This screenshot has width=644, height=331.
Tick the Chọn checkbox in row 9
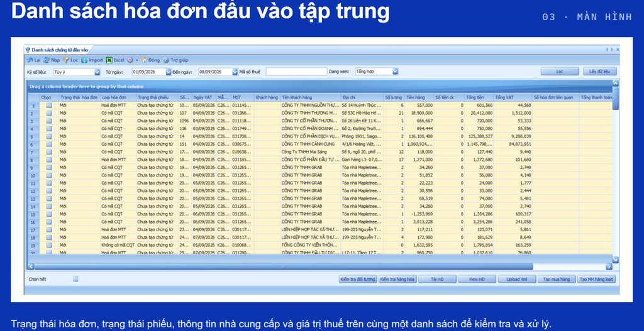coord(49,167)
